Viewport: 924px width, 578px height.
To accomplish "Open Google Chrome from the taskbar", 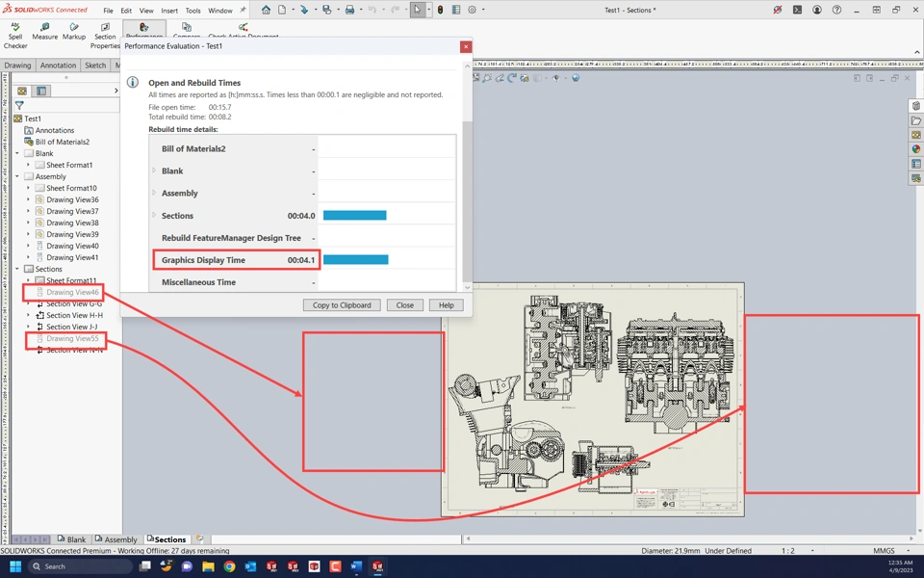I will coord(229,566).
